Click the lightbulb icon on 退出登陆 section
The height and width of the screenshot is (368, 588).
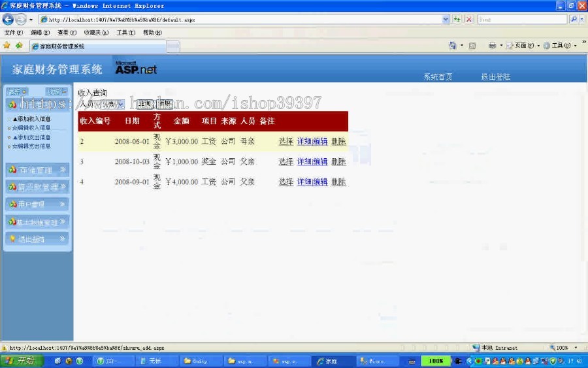12,239
